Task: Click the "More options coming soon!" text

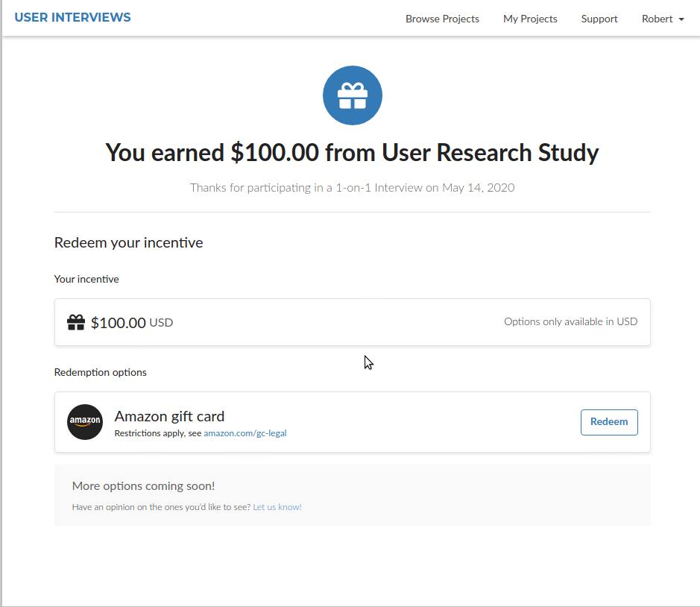Action: click(x=143, y=485)
